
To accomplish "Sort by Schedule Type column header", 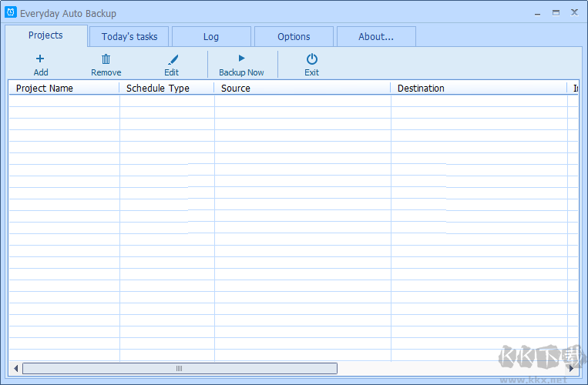I will (166, 89).
